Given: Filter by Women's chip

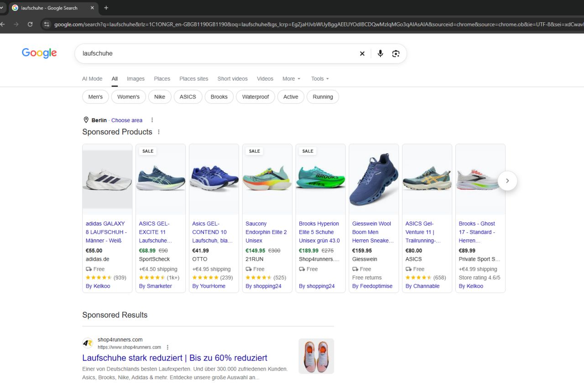Looking at the screenshot, I should click(x=129, y=97).
